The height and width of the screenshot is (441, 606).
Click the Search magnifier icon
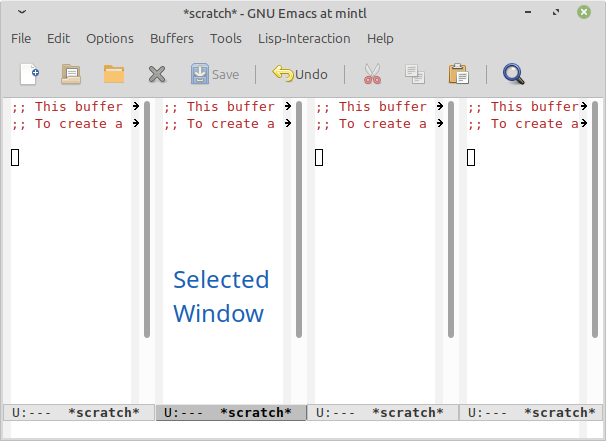pyautogui.click(x=514, y=74)
